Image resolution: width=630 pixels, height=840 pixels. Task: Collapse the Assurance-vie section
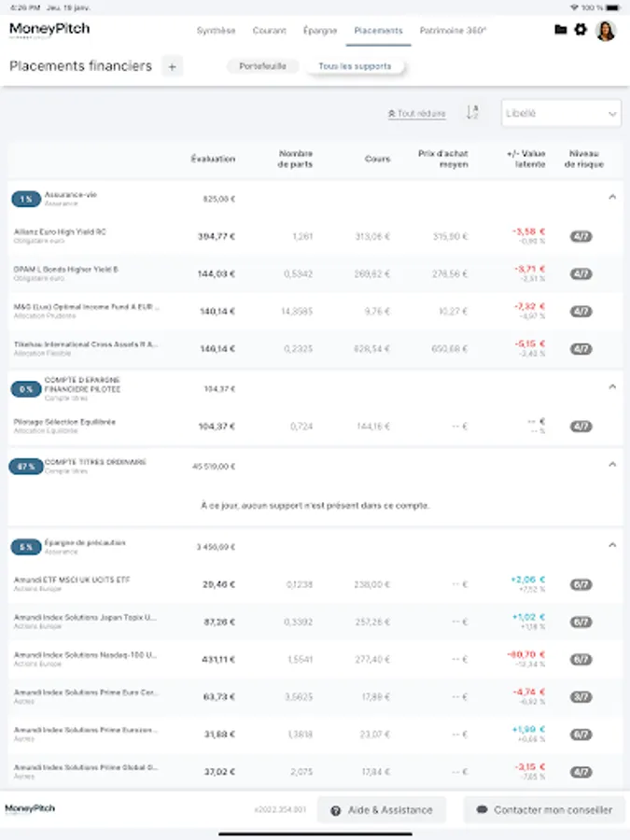(x=612, y=197)
